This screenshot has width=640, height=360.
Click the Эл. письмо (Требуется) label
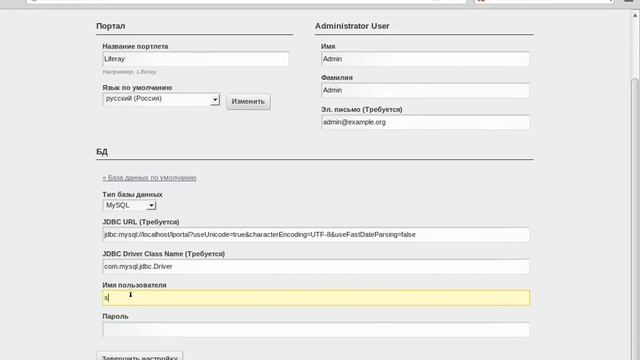[362, 110]
